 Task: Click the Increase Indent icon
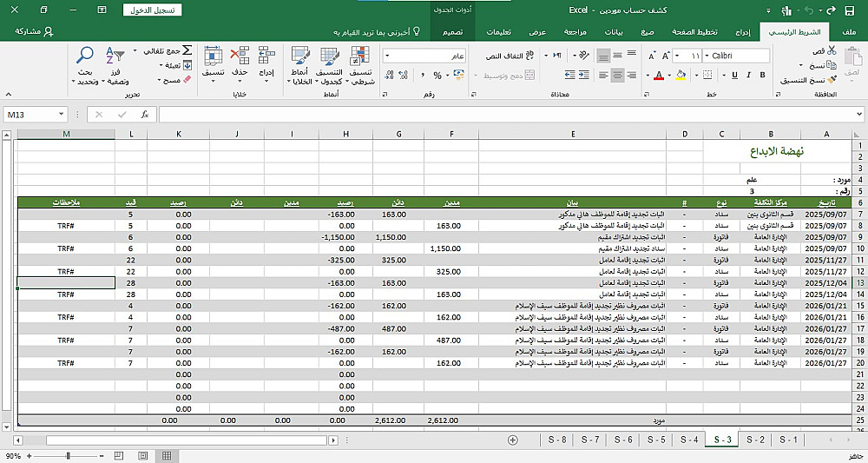(x=569, y=75)
